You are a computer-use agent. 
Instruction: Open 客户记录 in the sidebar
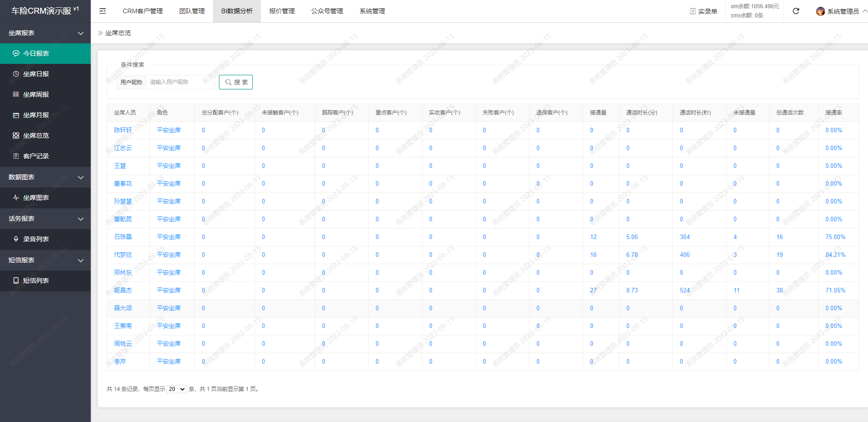pos(36,156)
